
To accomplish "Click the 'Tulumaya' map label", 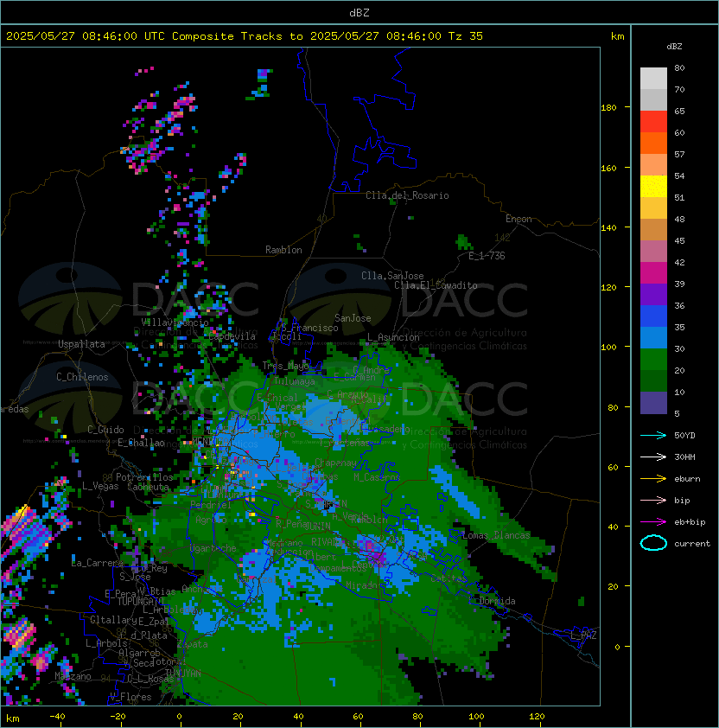I will click(x=295, y=381).
